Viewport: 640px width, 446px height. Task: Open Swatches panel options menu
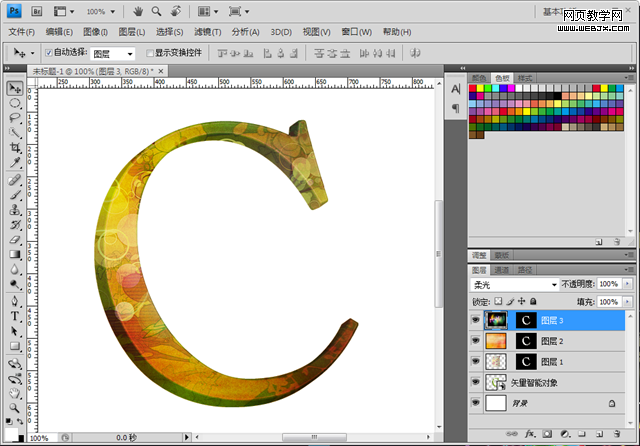629,78
